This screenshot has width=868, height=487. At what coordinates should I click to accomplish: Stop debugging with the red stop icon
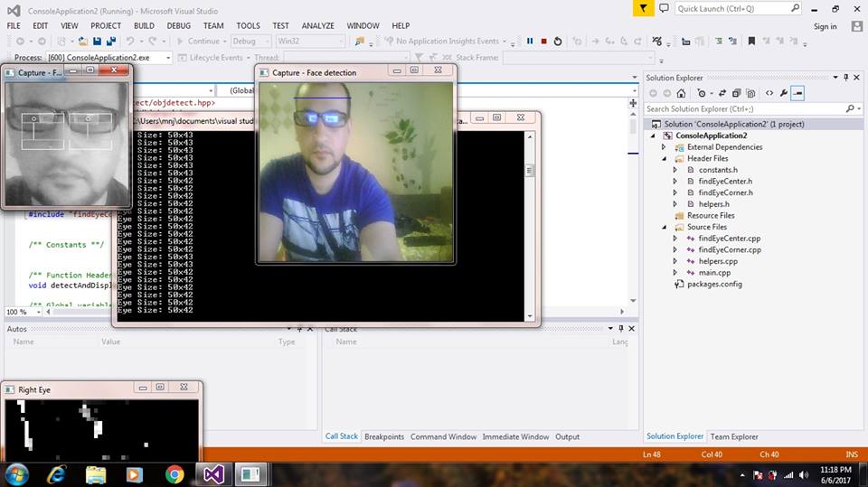tap(543, 41)
